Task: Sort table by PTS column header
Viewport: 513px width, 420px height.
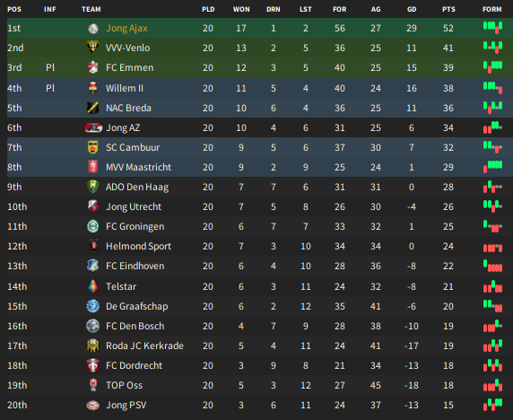Action: (x=448, y=9)
